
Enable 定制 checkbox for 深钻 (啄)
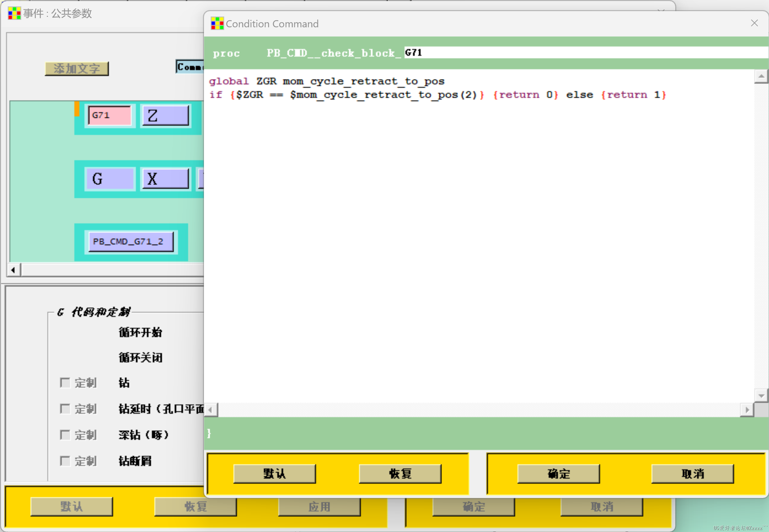(x=65, y=435)
